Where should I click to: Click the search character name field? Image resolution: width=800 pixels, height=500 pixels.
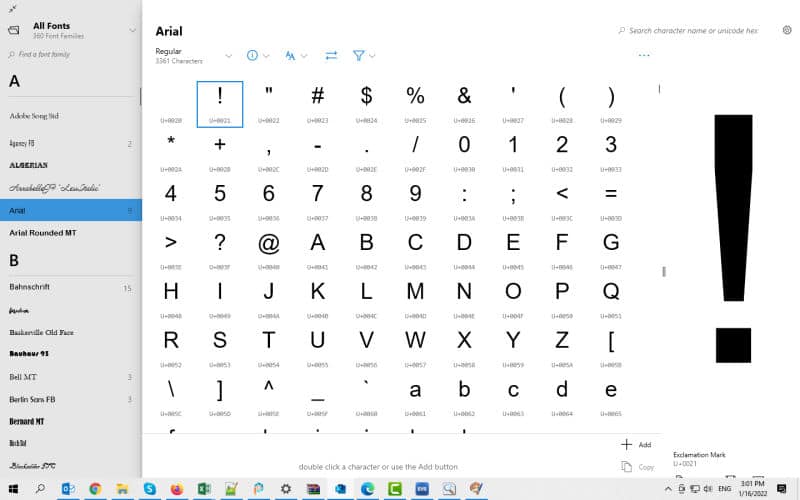(693, 31)
